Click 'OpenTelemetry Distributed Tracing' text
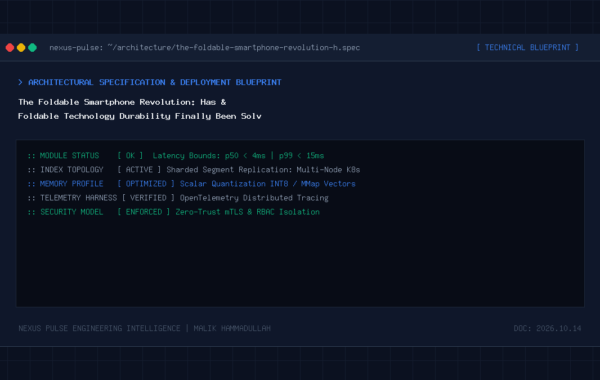The height and width of the screenshot is (380, 600). [x=254, y=198]
